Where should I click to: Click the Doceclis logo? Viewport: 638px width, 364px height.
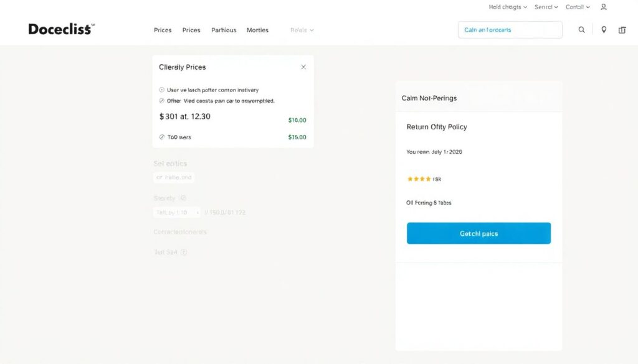[61, 29]
